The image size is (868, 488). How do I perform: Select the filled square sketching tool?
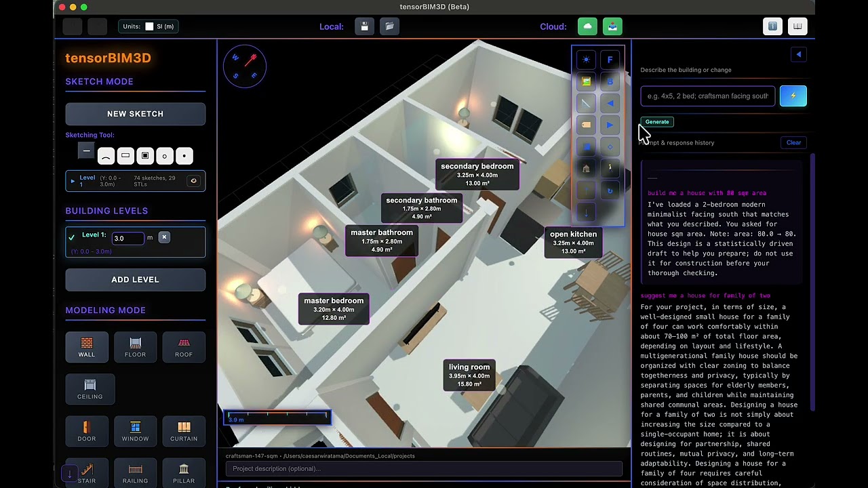[x=145, y=156]
